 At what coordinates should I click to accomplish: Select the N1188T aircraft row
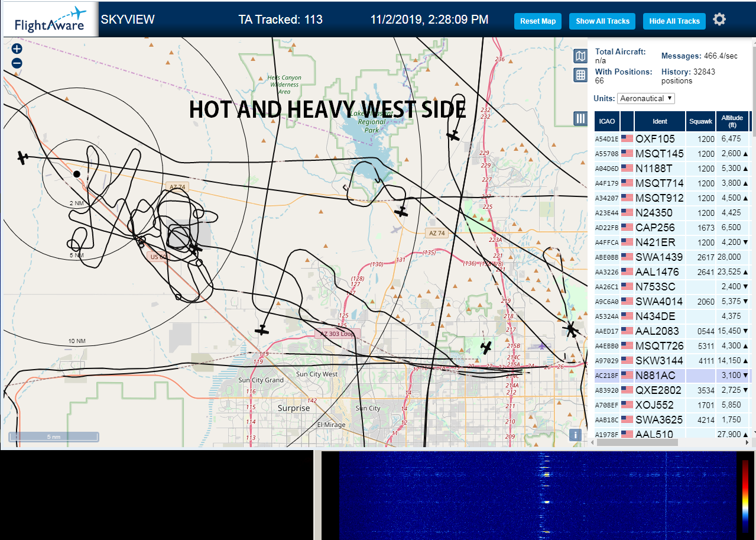(x=672, y=169)
